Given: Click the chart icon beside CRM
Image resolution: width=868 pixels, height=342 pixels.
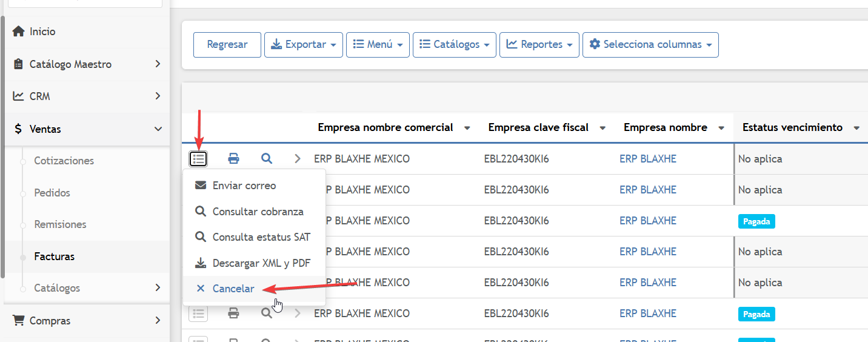Looking at the screenshot, I should pyautogui.click(x=18, y=96).
